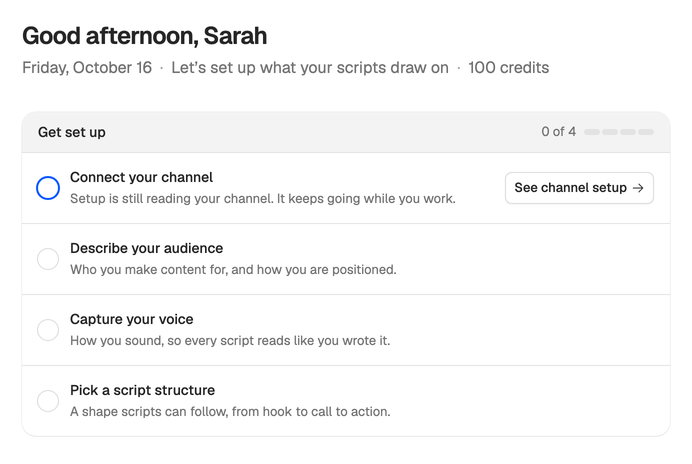Viewport: 692px width, 464px height.
Task: Open the Pick a script structure step title
Action: [x=142, y=390]
